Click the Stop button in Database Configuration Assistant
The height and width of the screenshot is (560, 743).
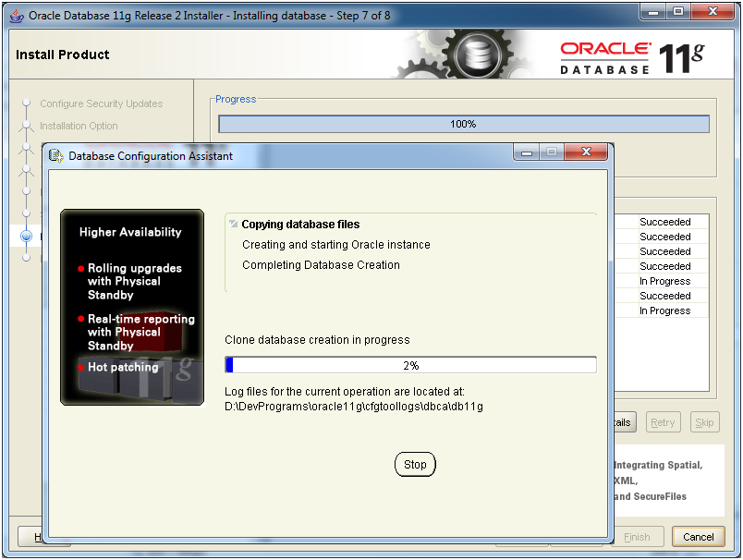(x=415, y=464)
